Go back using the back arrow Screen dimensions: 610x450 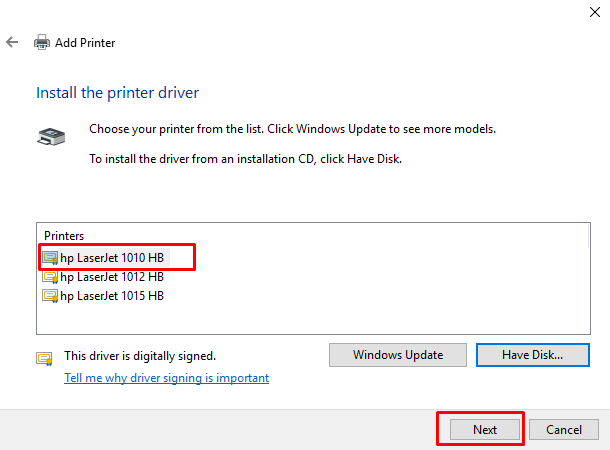12,43
